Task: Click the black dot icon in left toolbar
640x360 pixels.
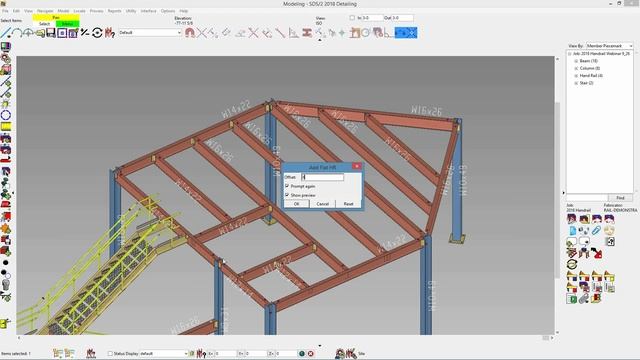Action: [5, 262]
